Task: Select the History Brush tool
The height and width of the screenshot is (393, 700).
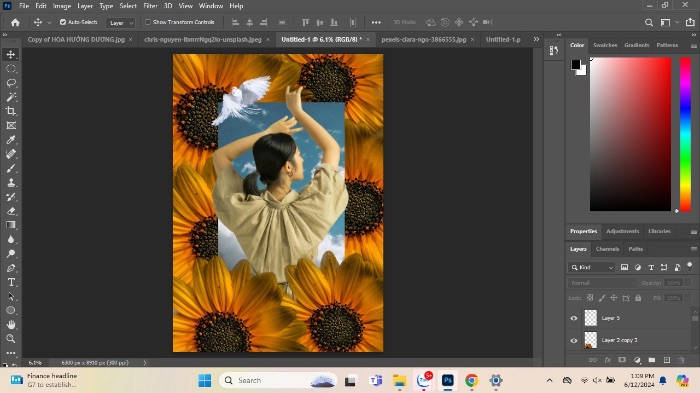Action: (11, 197)
